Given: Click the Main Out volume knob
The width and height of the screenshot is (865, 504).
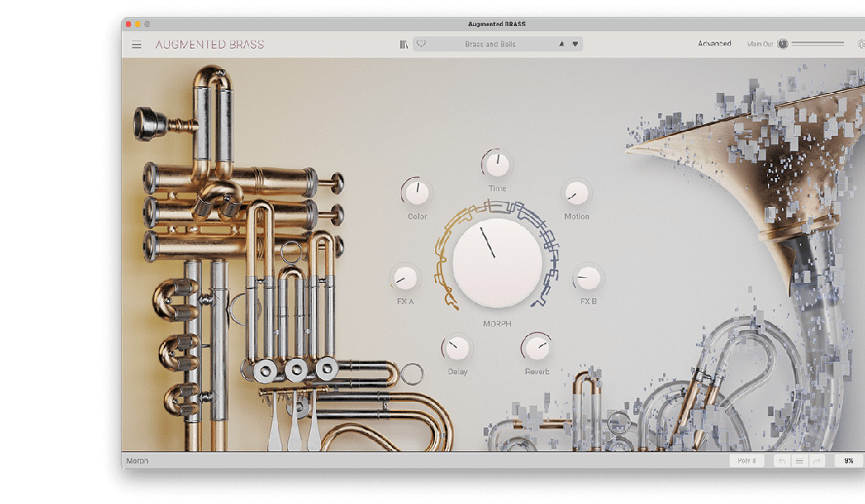Looking at the screenshot, I should (782, 44).
